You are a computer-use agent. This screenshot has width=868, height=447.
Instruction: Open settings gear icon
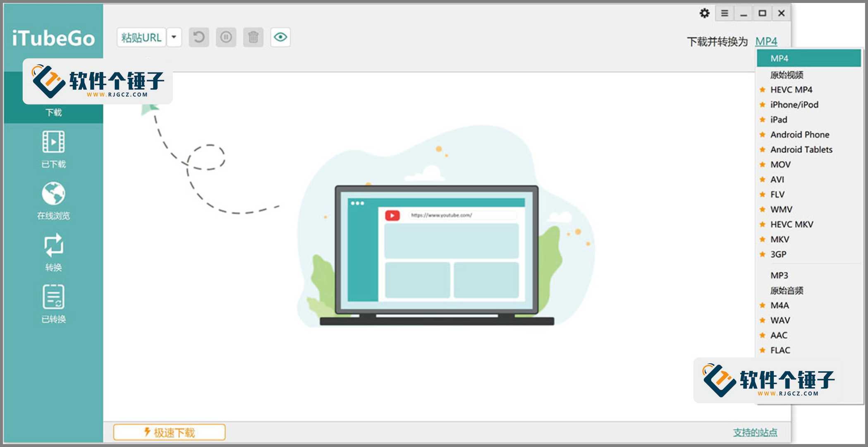click(x=705, y=13)
